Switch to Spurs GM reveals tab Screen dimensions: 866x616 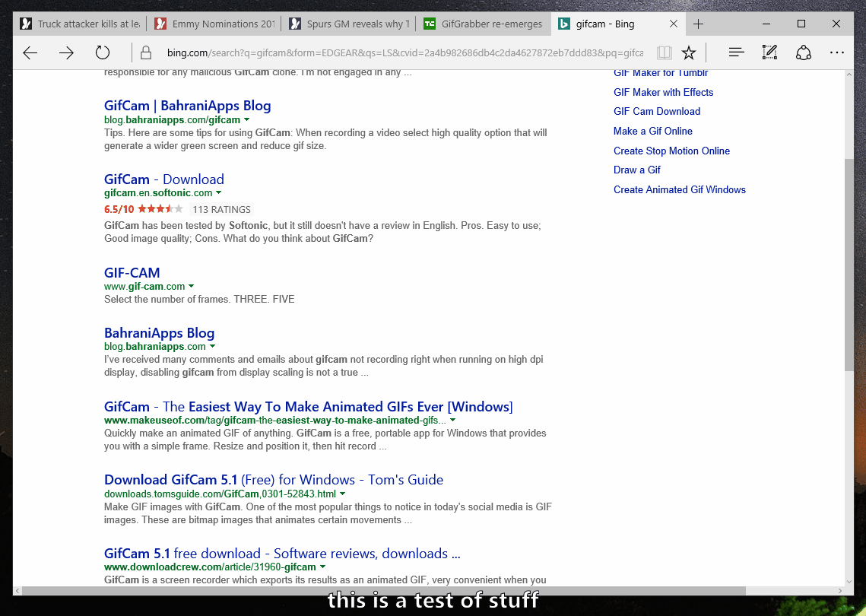349,24
